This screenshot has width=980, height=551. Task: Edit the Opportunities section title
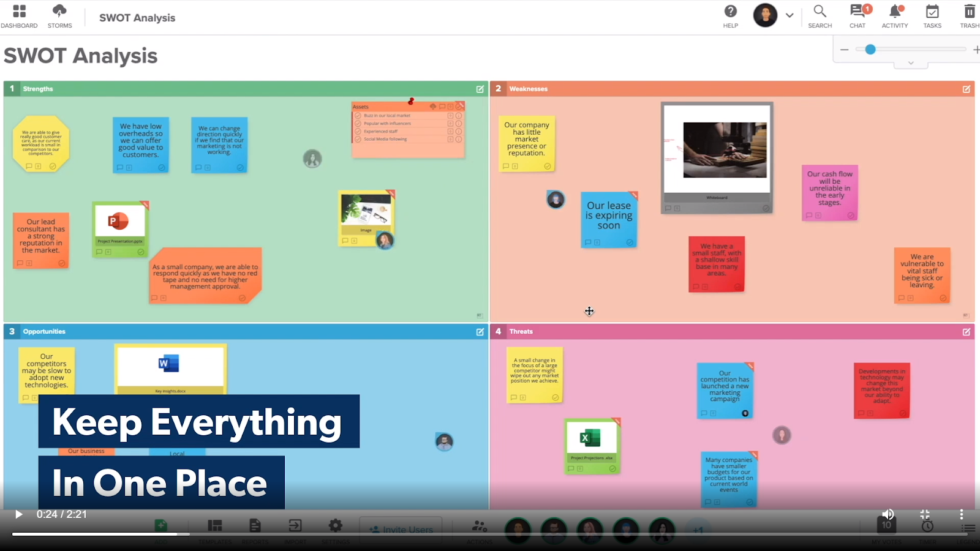(x=480, y=332)
